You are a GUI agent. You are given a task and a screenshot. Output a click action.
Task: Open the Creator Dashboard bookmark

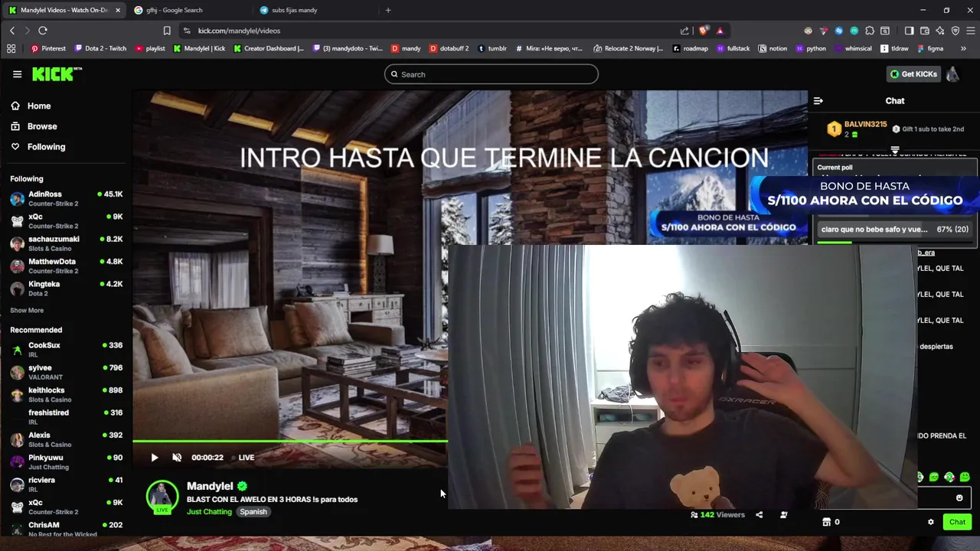click(x=269, y=48)
